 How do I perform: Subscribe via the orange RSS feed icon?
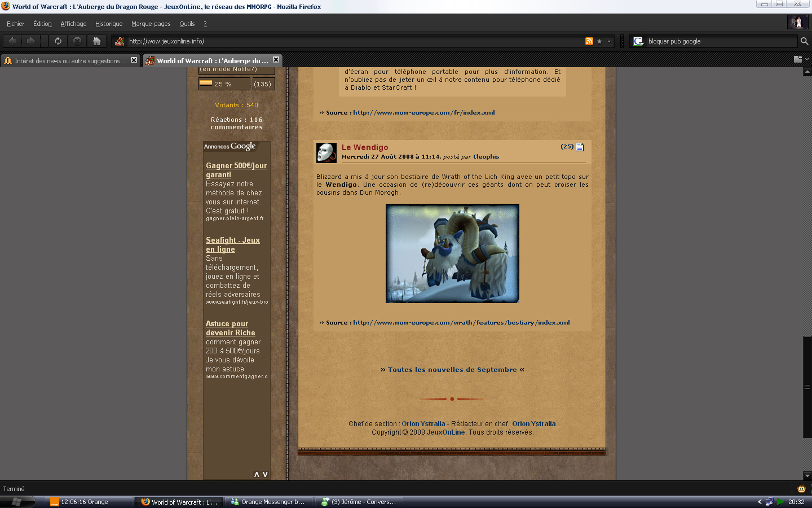589,41
